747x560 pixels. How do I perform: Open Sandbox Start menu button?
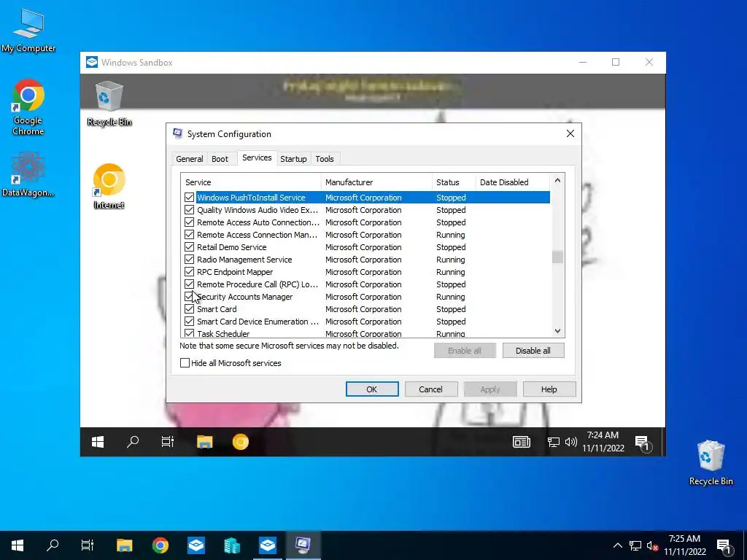tap(98, 442)
